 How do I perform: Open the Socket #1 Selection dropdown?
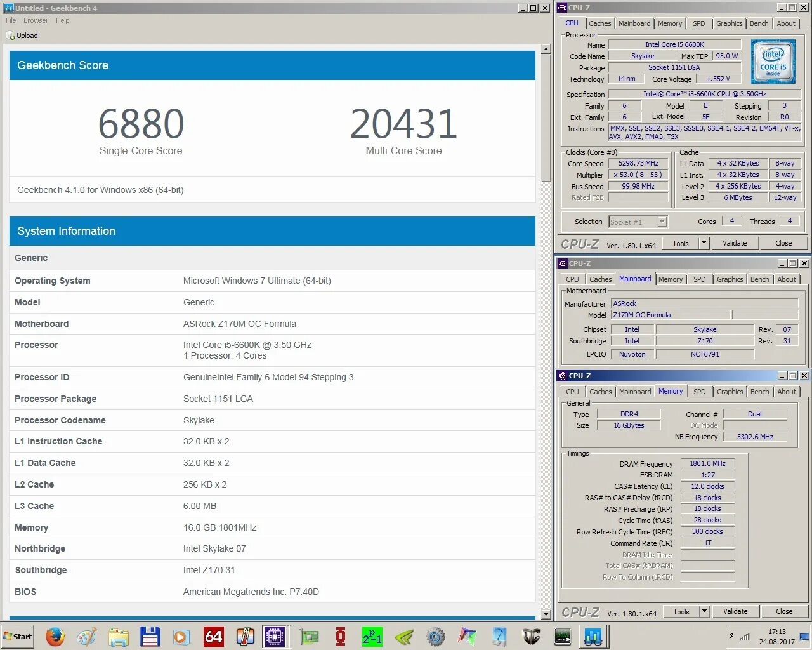click(638, 222)
